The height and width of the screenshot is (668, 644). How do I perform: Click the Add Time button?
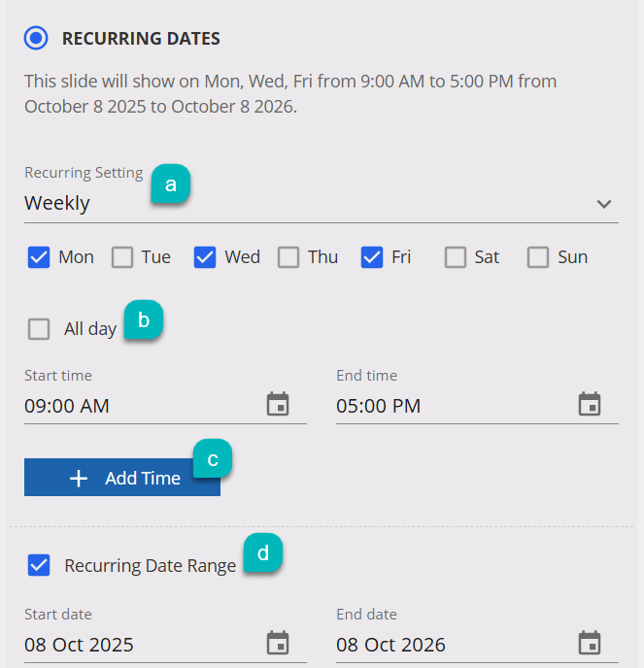tap(122, 478)
